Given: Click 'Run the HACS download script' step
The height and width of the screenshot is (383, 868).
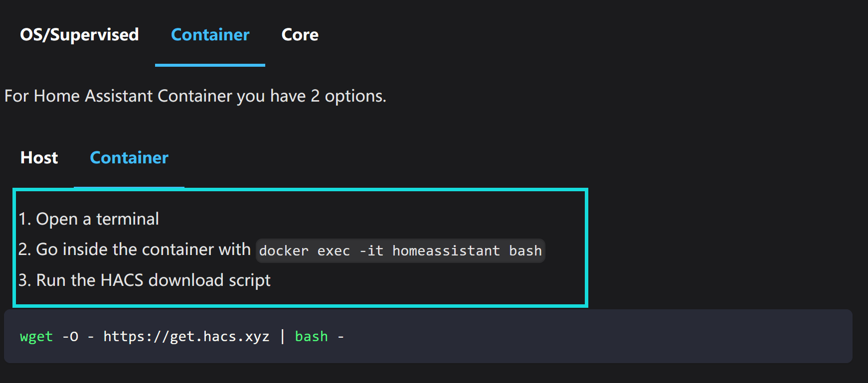Looking at the screenshot, I should [153, 280].
